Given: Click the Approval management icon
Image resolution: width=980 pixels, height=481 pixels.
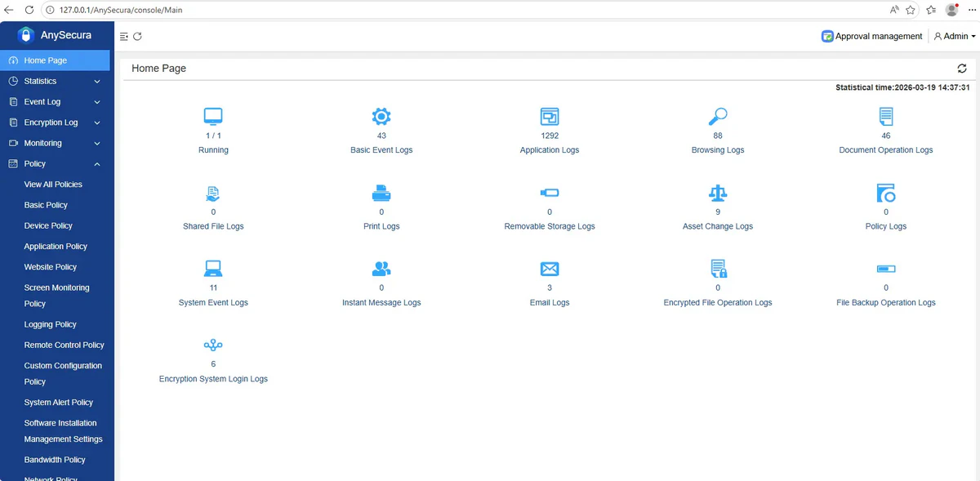Looking at the screenshot, I should click(x=827, y=36).
